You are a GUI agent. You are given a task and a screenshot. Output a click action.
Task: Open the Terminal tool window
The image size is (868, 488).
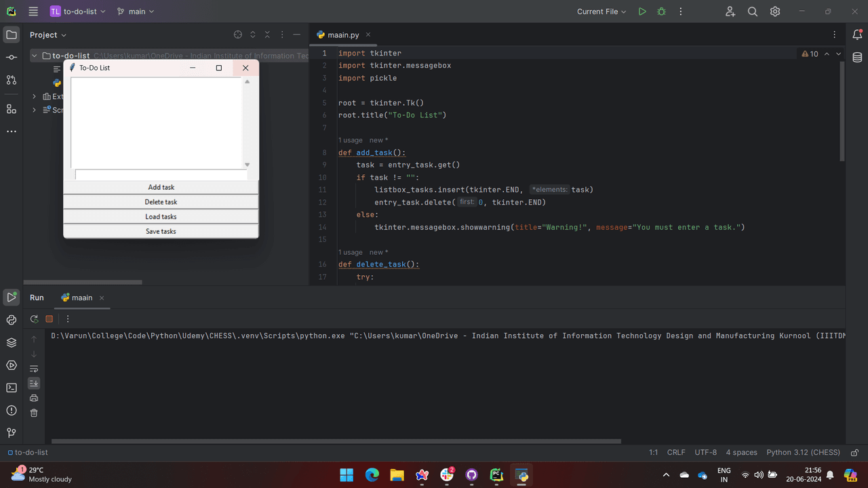point(12,388)
